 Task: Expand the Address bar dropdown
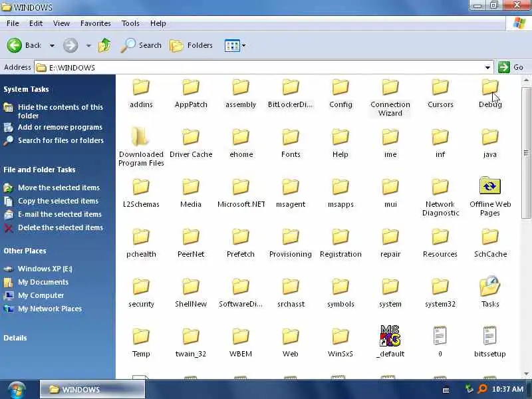click(x=487, y=68)
